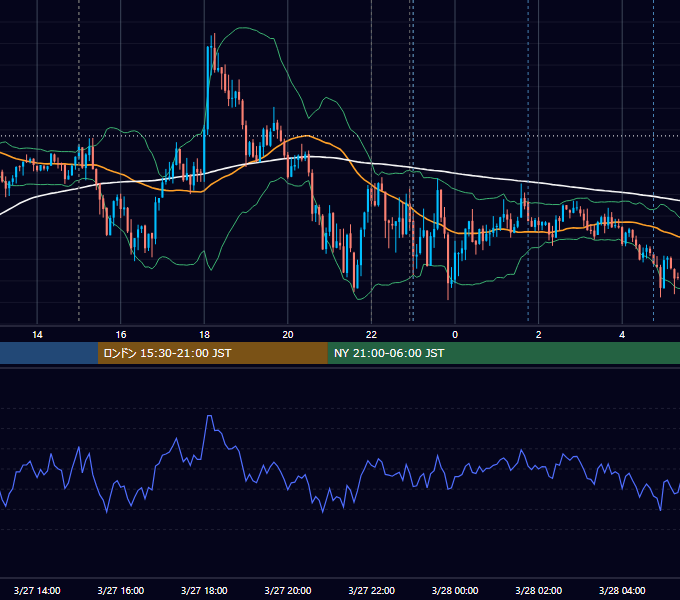Click the "18" hour label on price chart axis
Viewport: 680px width, 600px height.
[x=204, y=335]
